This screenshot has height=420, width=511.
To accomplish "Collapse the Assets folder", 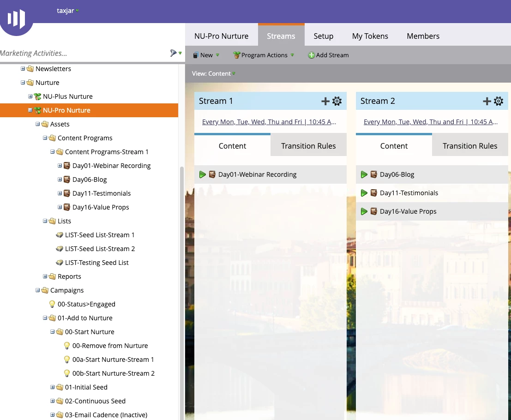I will [38, 124].
